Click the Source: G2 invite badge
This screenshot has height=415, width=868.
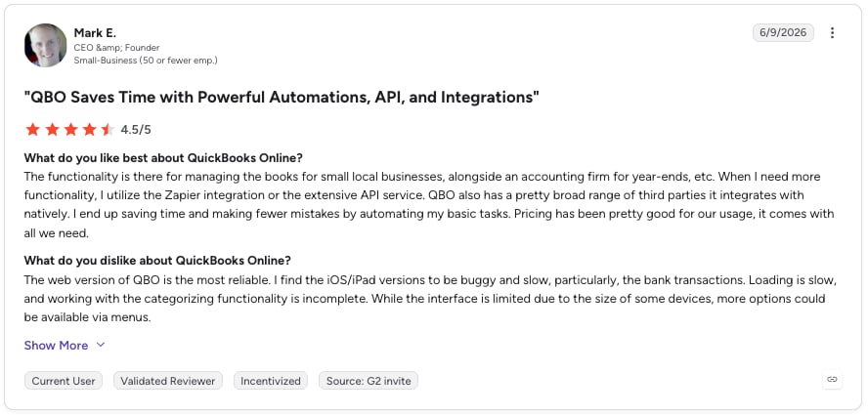pos(369,381)
